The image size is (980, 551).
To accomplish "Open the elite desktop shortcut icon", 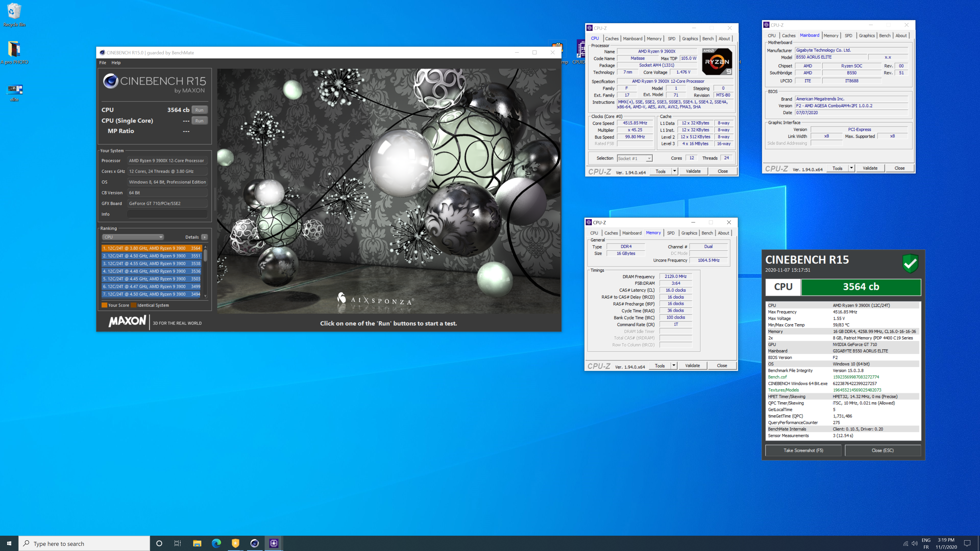I will (14, 93).
